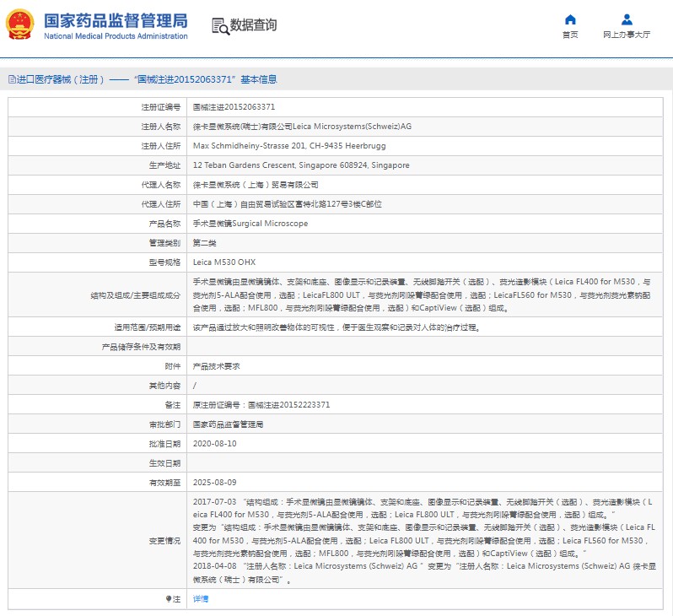
Task: Select 产品技术要求 attachment text
Action: (216, 366)
